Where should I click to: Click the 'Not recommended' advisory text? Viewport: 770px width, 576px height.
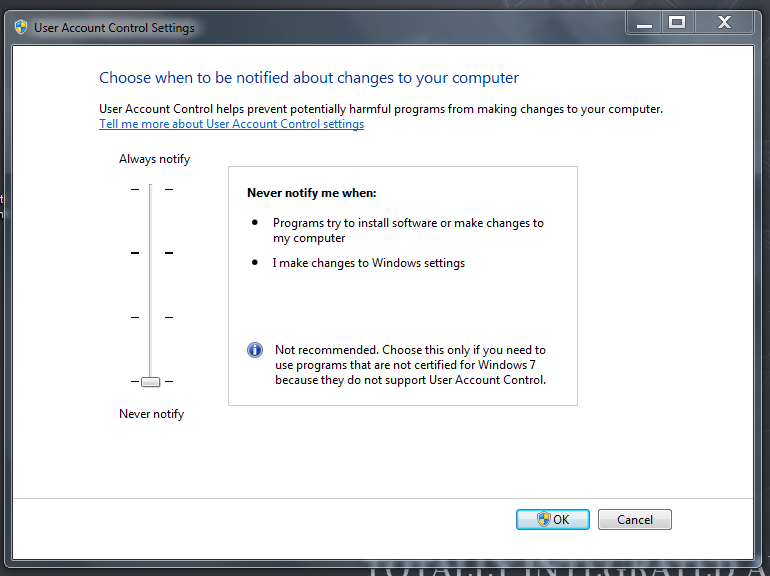pos(411,365)
